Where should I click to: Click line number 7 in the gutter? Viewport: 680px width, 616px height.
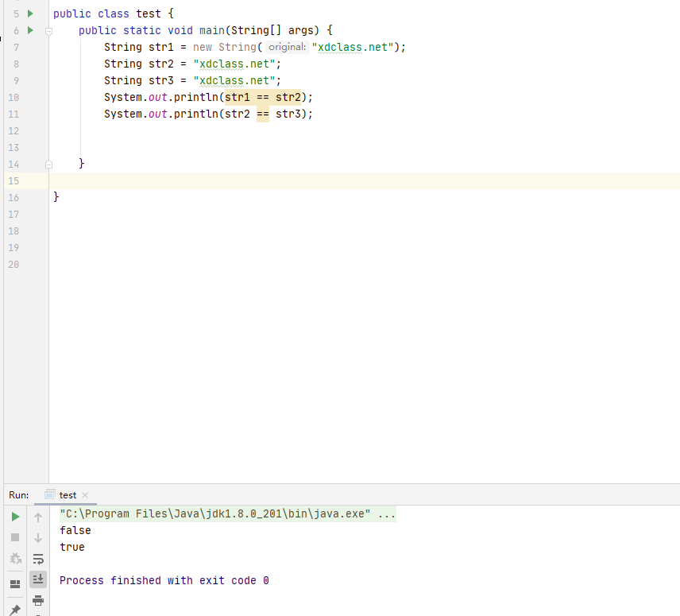pos(17,47)
